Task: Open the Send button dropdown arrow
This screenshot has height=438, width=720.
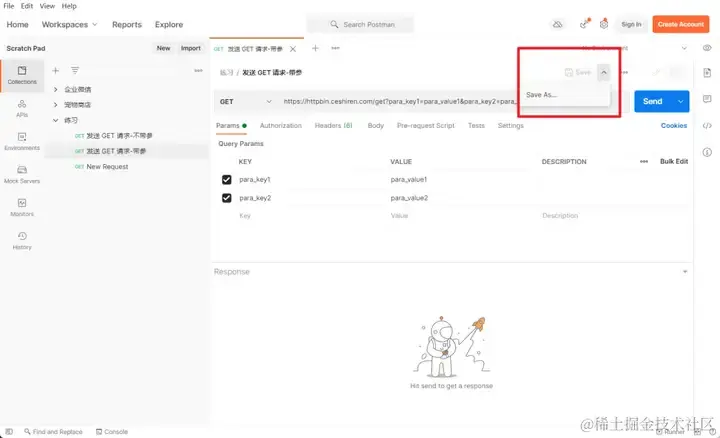Action: pyautogui.click(x=680, y=101)
